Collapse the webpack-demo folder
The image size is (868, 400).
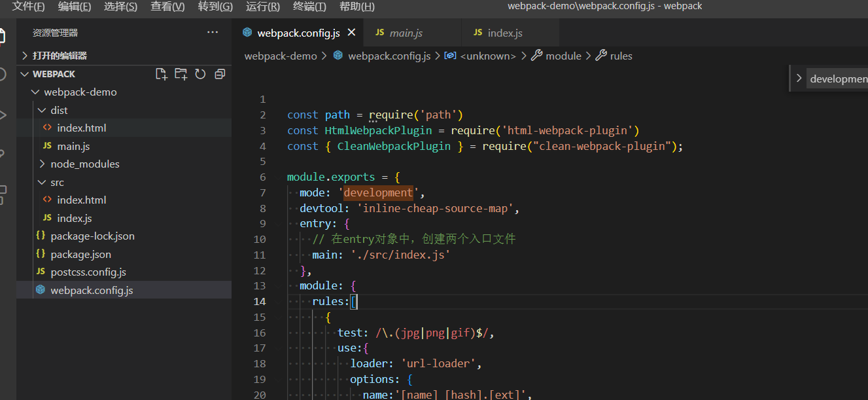coord(35,92)
